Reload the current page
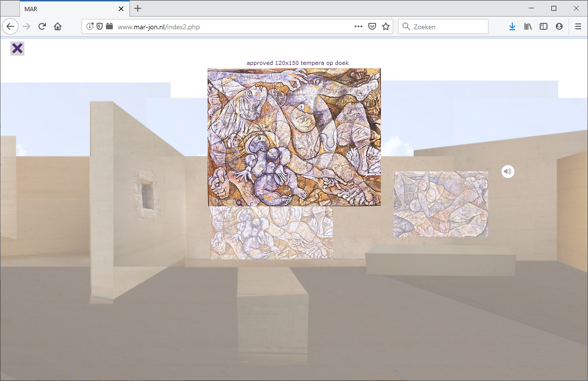588x381 pixels. (42, 27)
